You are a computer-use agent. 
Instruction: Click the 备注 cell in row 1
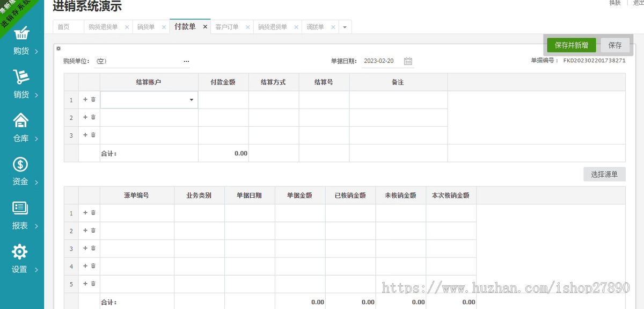(x=398, y=100)
